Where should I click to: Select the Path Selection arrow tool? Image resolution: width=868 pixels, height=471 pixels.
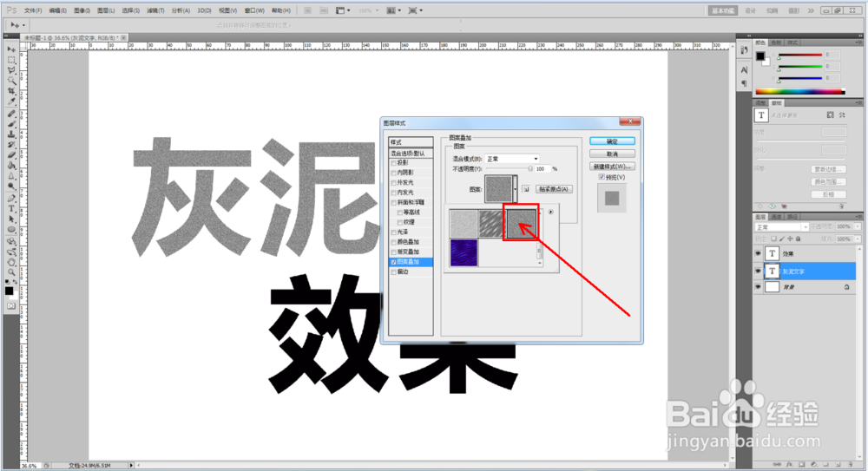[x=11, y=219]
